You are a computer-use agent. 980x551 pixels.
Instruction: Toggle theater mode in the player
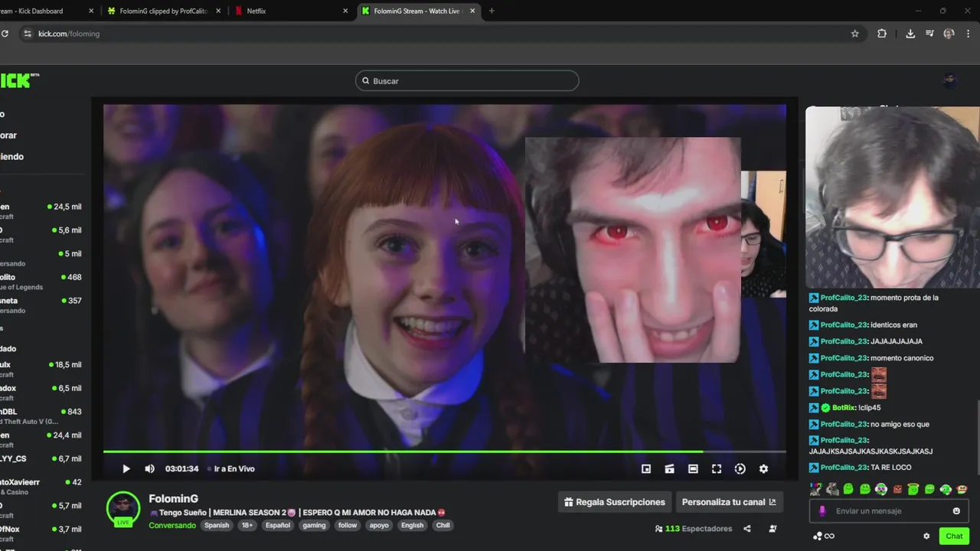coord(693,469)
